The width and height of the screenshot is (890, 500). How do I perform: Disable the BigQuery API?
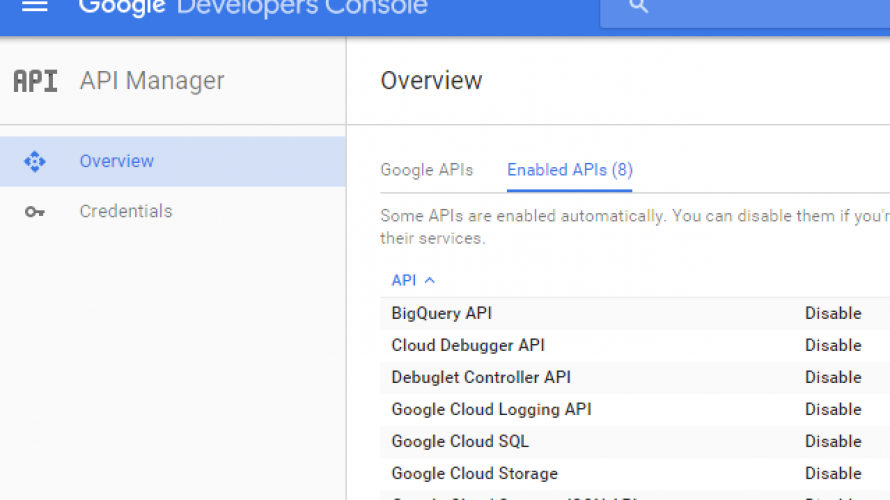click(x=833, y=313)
